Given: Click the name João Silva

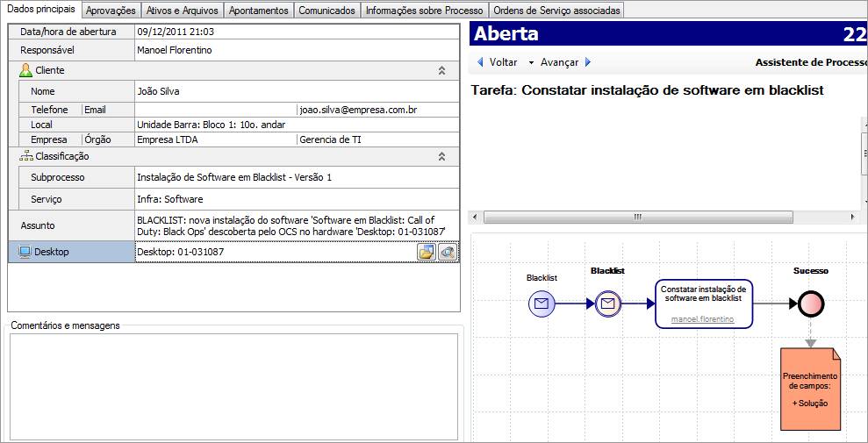Looking at the screenshot, I should pos(158,91).
